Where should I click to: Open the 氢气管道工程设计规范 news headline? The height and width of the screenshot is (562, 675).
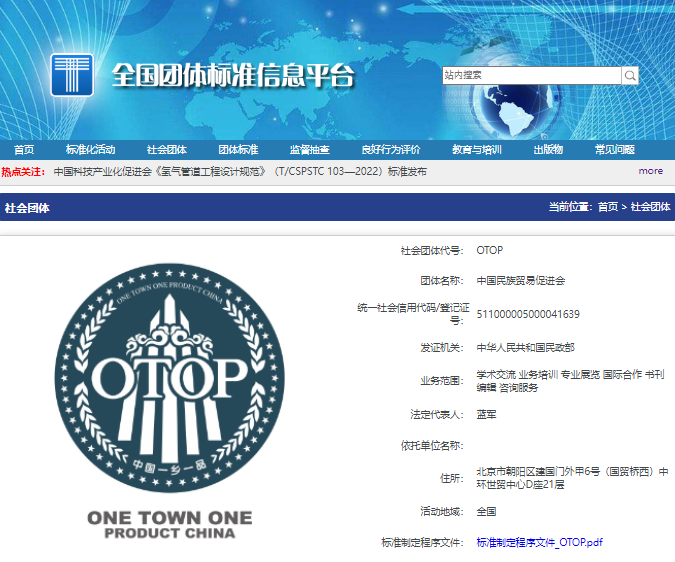(x=240, y=172)
